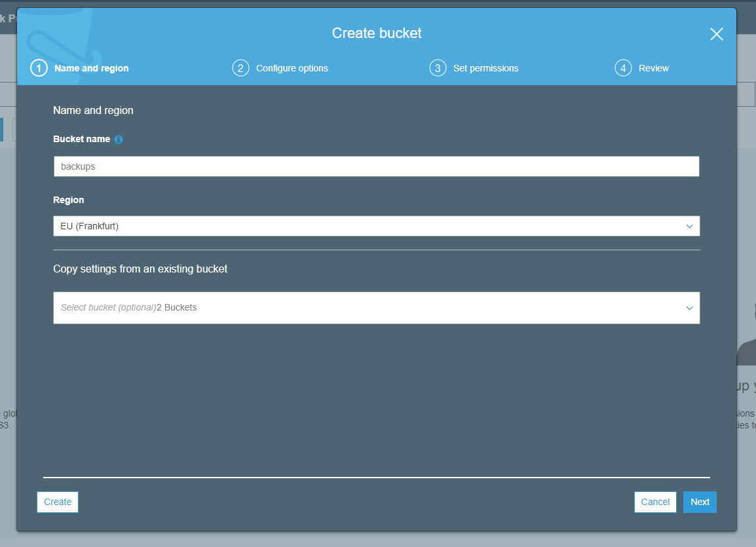Click the Bucket name input field
Viewport: 756px width, 547px height.
[x=377, y=166]
